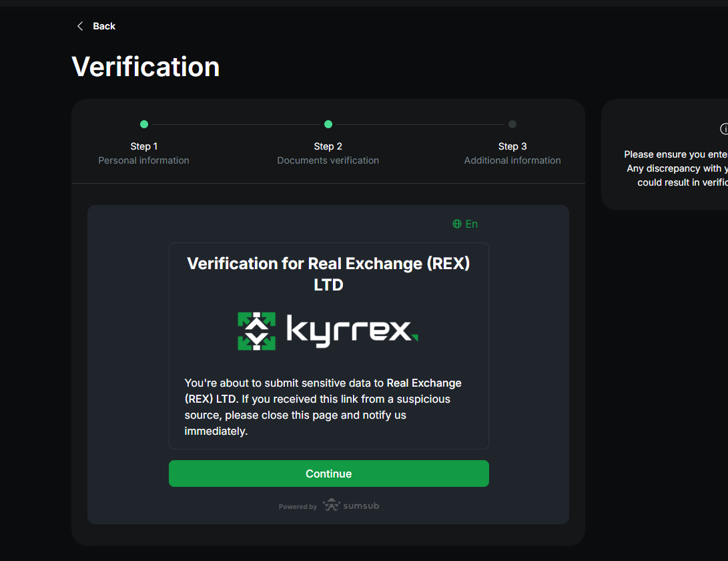Click the Additional information step caption
728x561 pixels.
pos(512,160)
